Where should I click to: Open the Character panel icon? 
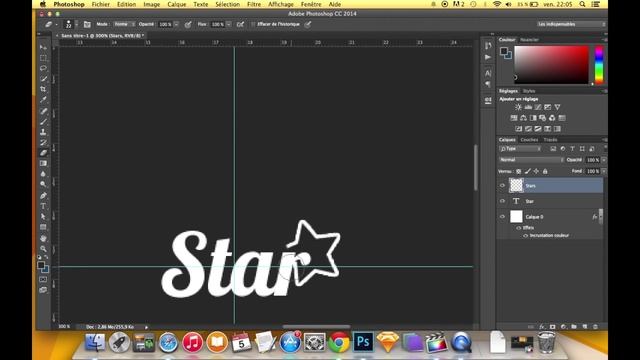tap(488, 73)
